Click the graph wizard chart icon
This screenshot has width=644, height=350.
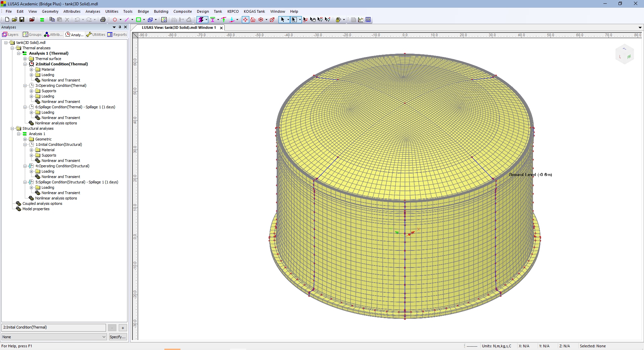(x=361, y=20)
